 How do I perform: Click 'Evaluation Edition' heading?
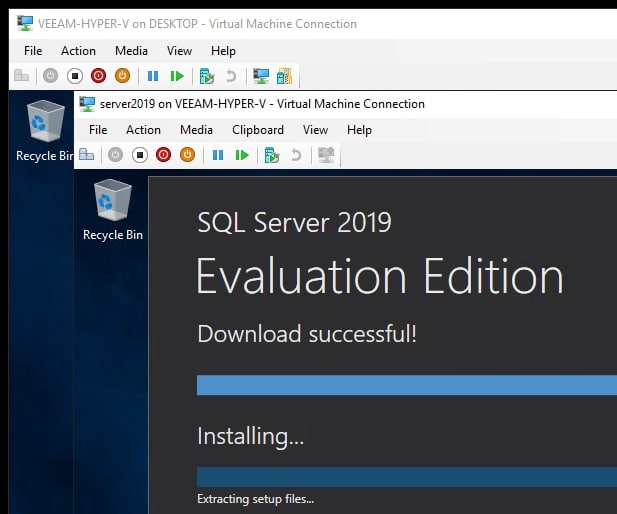pos(380,276)
